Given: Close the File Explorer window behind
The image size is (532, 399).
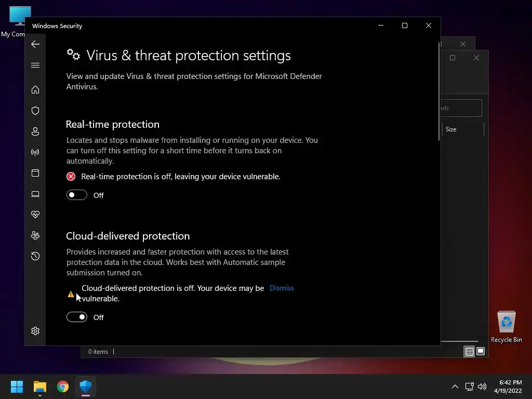Looking at the screenshot, I should click(476, 58).
